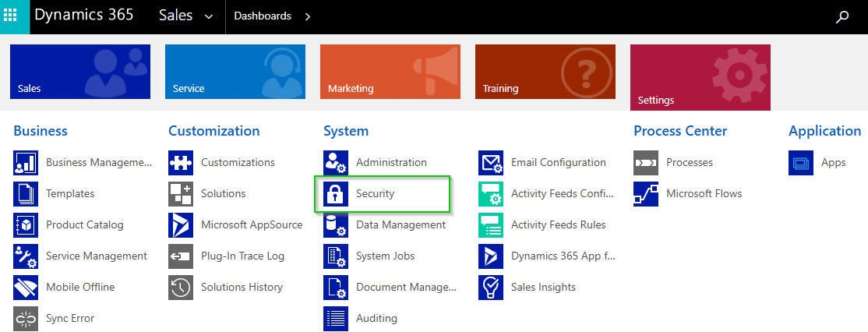Open Processes under Process Center
This screenshot has width=868, height=332.
click(689, 163)
